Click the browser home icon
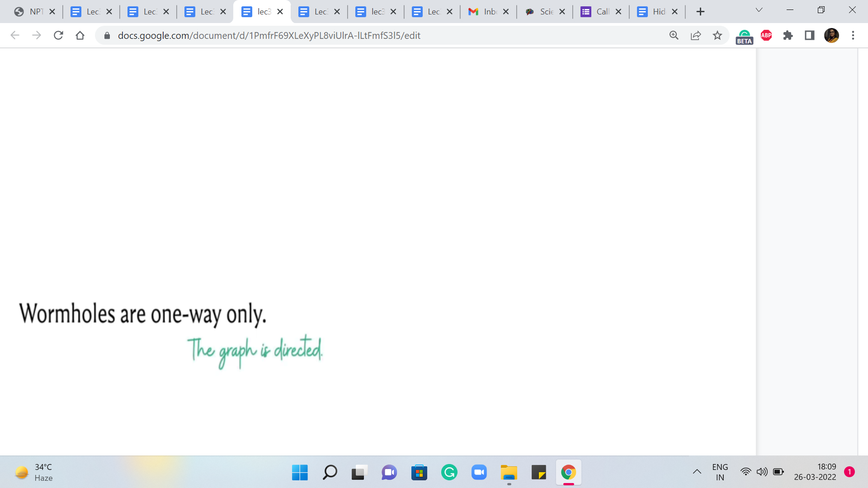Screen dimensions: 868x488 80,35
